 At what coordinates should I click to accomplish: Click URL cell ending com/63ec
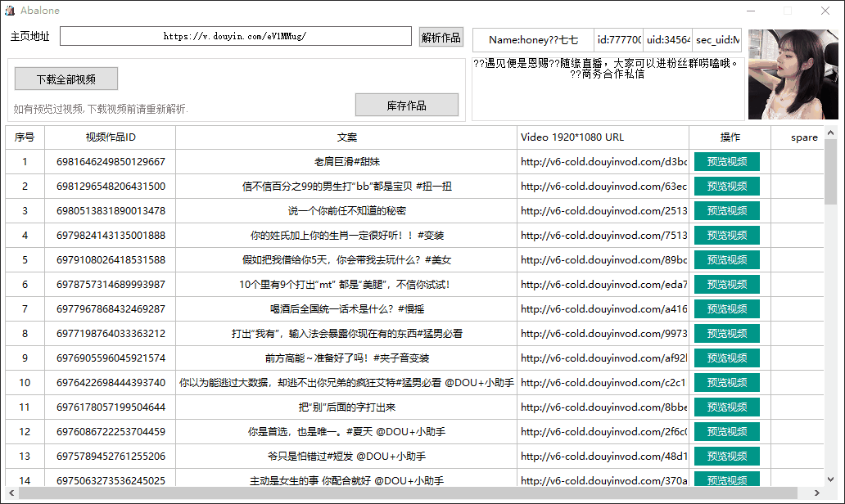click(603, 187)
